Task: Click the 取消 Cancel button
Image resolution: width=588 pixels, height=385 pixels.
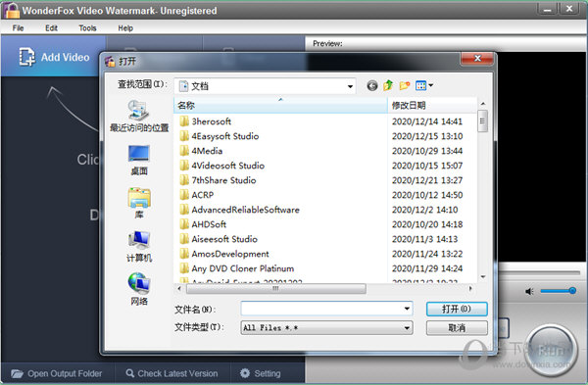Action: tap(457, 328)
